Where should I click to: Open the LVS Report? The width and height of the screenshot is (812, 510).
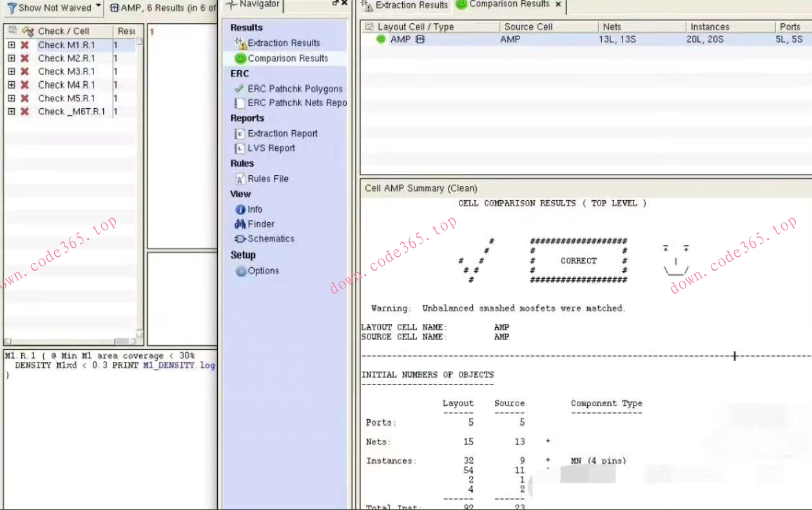coord(271,148)
